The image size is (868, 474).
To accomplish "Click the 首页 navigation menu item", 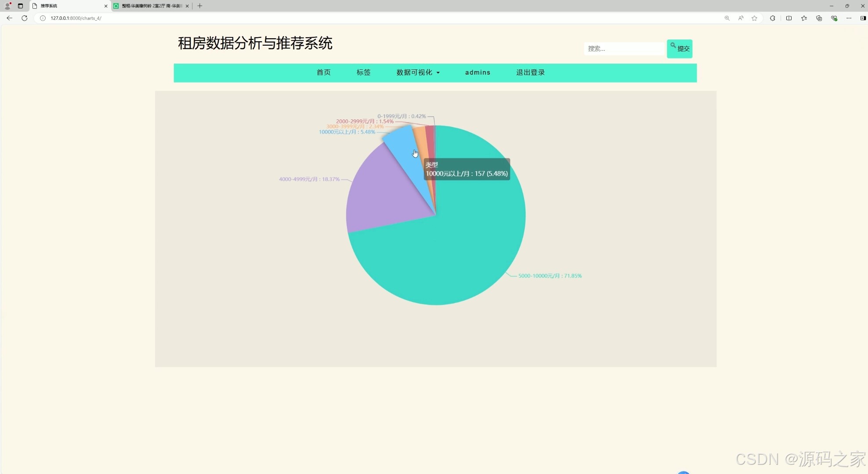I will pyautogui.click(x=323, y=72).
